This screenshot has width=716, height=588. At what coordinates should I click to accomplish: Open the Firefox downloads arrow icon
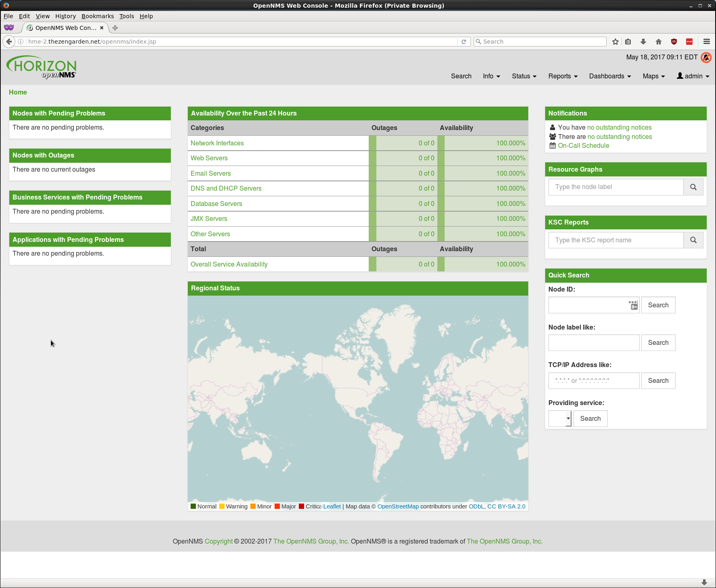(643, 42)
